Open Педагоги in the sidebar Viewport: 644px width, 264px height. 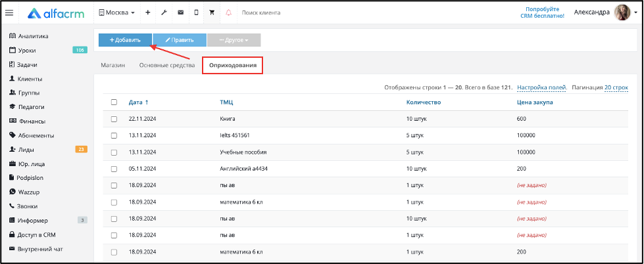[x=27, y=107]
